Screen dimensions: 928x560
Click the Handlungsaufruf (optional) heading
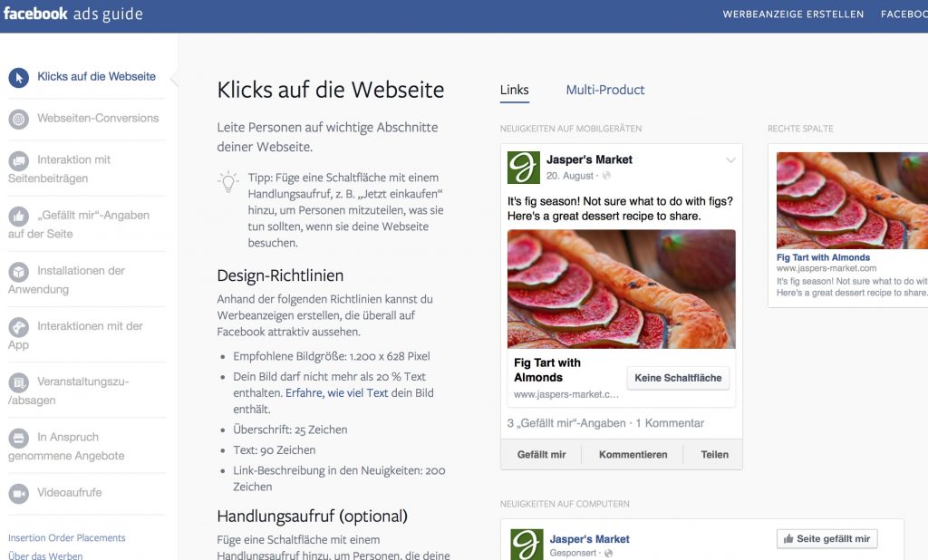pos(313,517)
